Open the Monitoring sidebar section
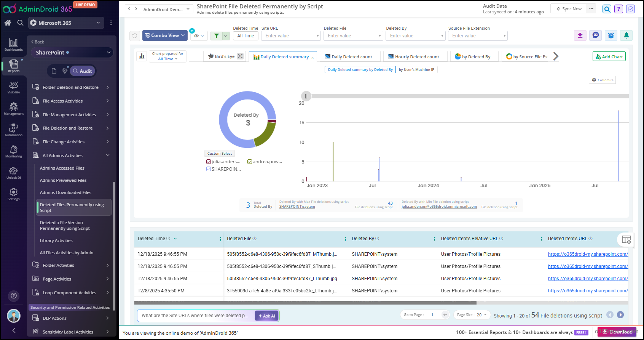 [x=13, y=151]
